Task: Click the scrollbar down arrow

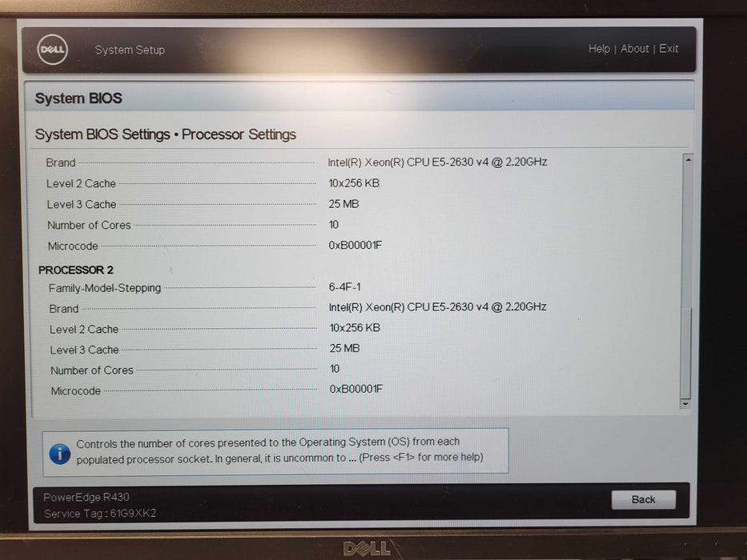Action: [685, 404]
